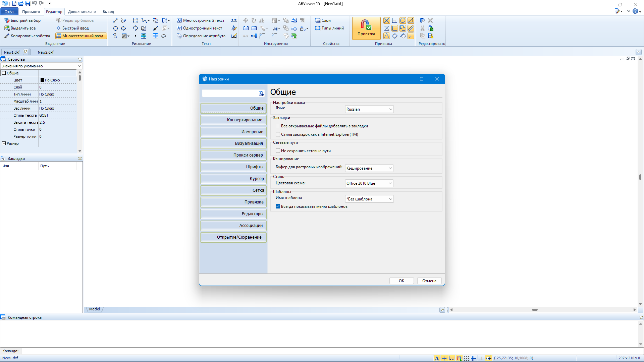The height and width of the screenshot is (362, 644).
Task: Click the insert raster image icon
Action: click(x=144, y=36)
